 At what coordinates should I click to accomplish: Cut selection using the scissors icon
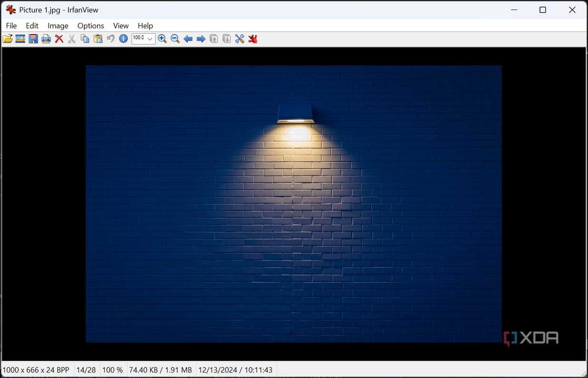(x=72, y=39)
